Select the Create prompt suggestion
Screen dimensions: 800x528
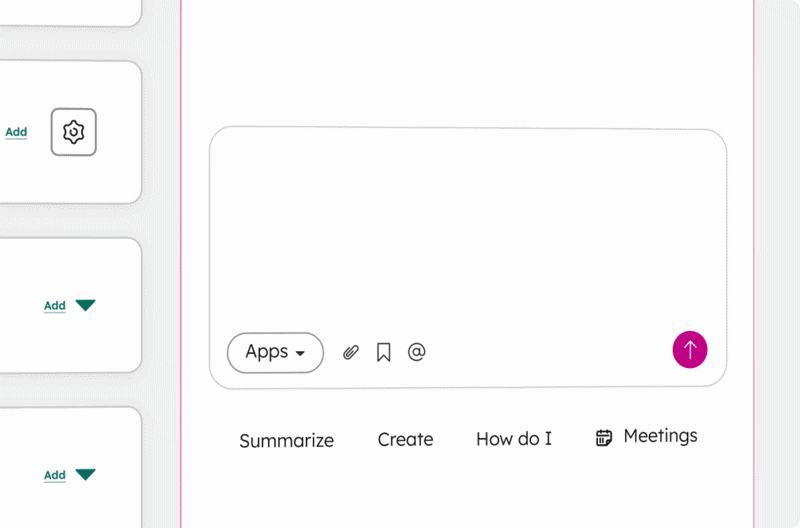tap(406, 439)
